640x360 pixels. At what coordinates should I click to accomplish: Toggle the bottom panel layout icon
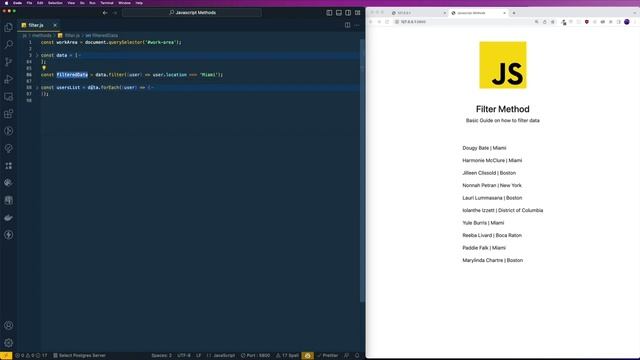coord(339,13)
